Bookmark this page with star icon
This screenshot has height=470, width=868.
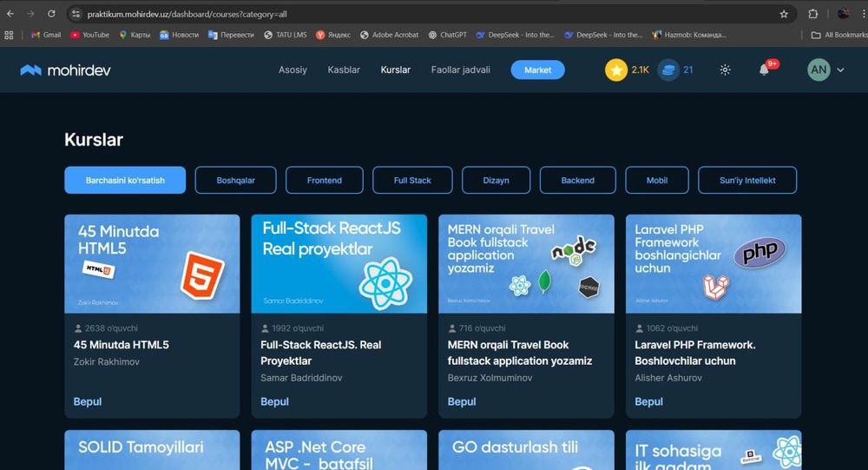click(783, 14)
